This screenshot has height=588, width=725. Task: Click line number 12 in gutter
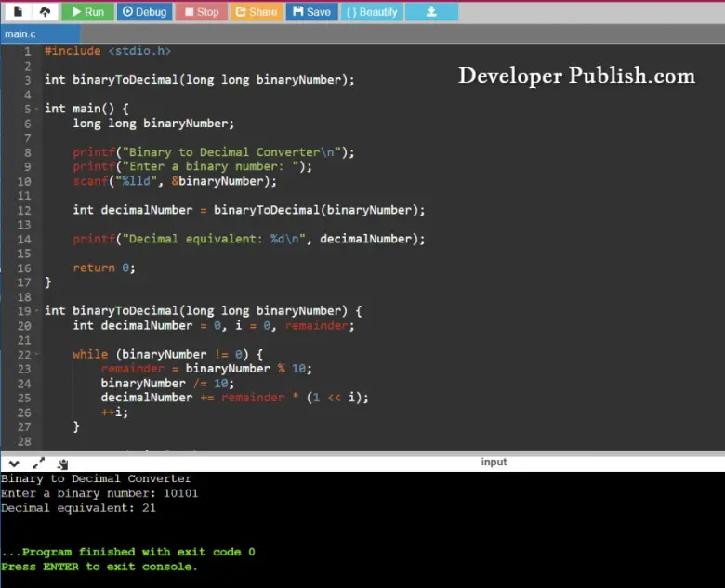tap(24, 210)
